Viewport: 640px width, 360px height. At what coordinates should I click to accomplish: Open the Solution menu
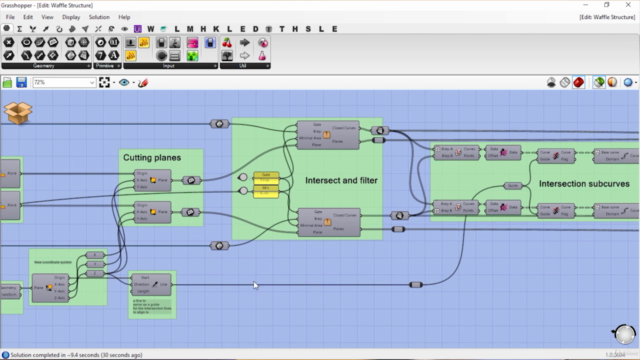pos(99,17)
